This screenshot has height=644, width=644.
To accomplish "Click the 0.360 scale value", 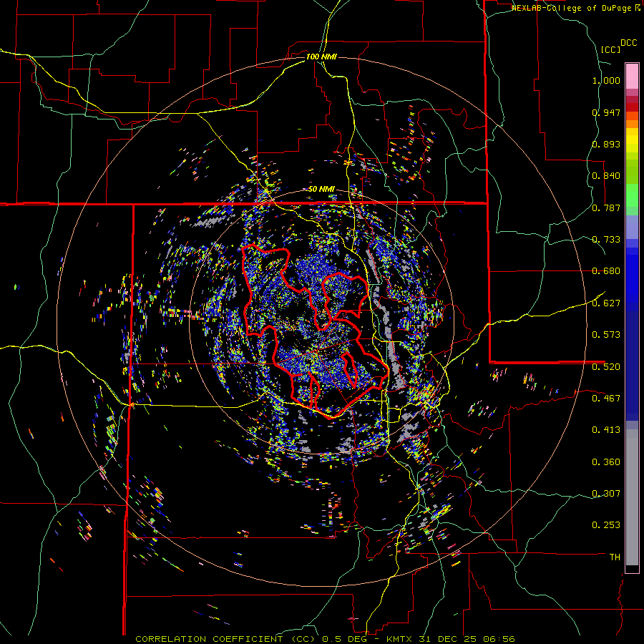I will coord(606,462).
